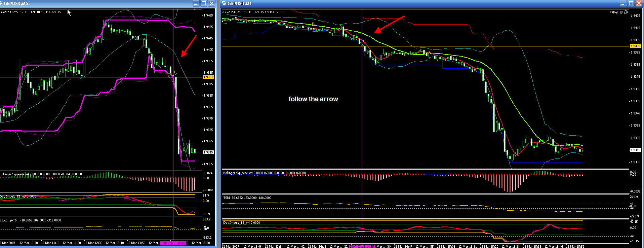Close the GBPUSD,M1 chart window
This screenshot has width=644, height=248.
[639, 3]
